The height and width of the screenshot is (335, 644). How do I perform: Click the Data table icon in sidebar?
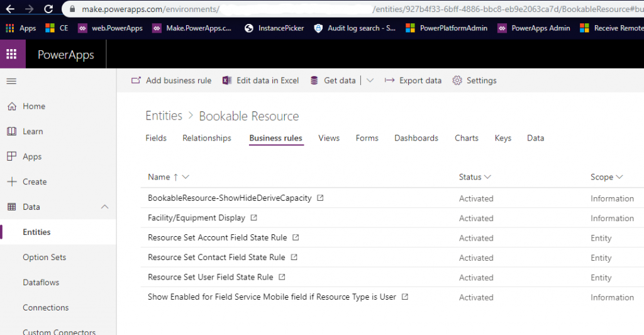pos(12,207)
